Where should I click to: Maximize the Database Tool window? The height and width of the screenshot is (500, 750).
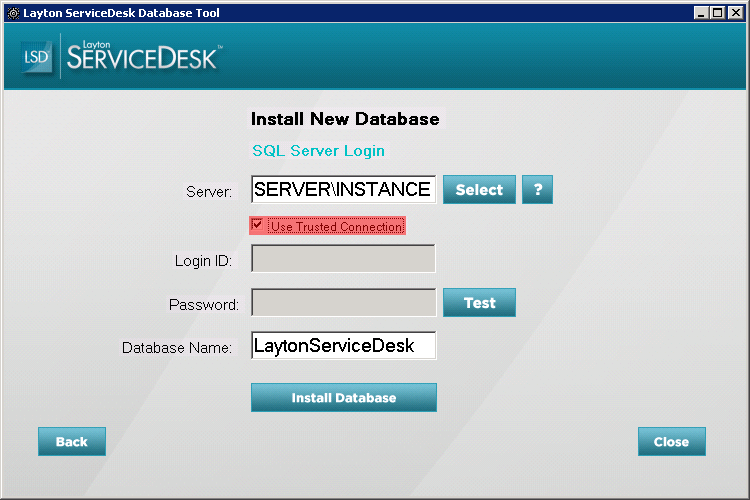[717, 13]
